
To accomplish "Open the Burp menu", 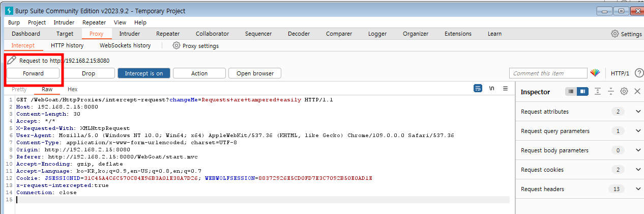I will click(x=14, y=22).
